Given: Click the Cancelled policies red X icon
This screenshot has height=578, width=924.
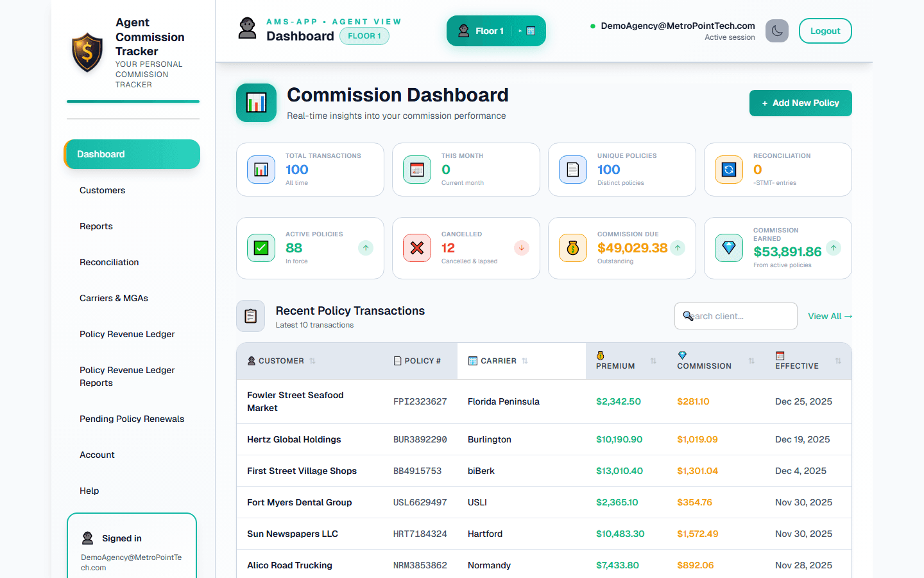Looking at the screenshot, I should click(416, 247).
